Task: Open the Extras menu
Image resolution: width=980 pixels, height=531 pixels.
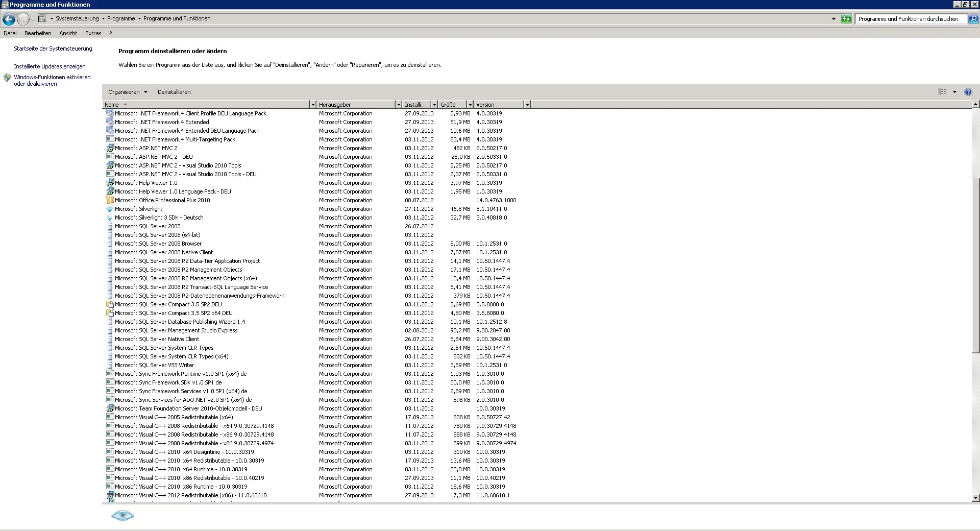Action: tap(93, 33)
